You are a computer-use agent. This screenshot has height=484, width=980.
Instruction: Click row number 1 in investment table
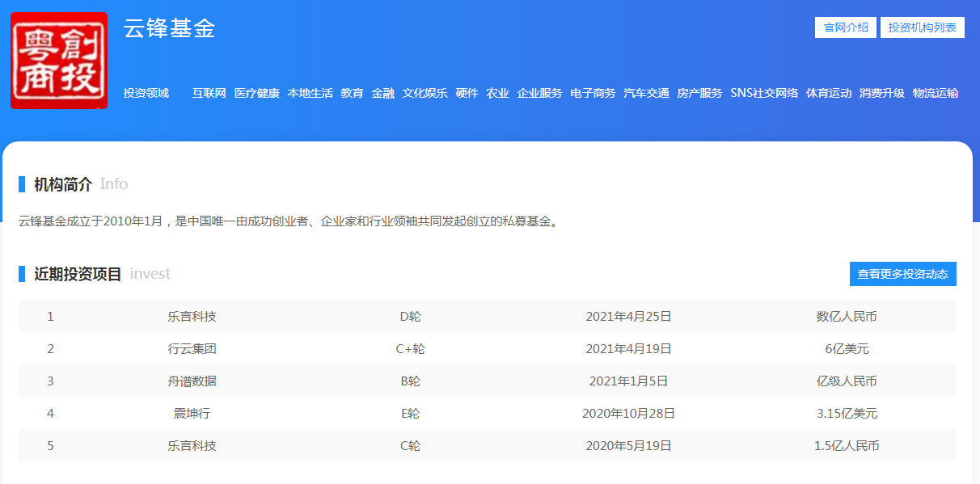50,316
